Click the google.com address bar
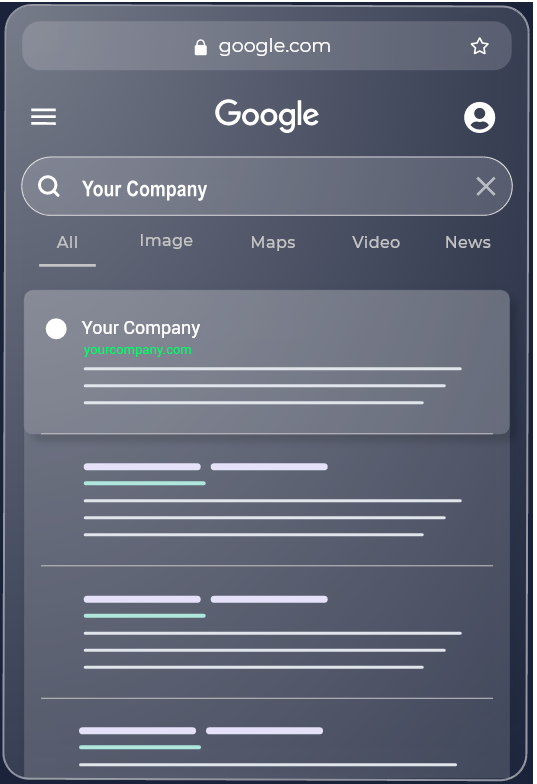The width and height of the screenshot is (537, 784). pyautogui.click(x=266, y=46)
